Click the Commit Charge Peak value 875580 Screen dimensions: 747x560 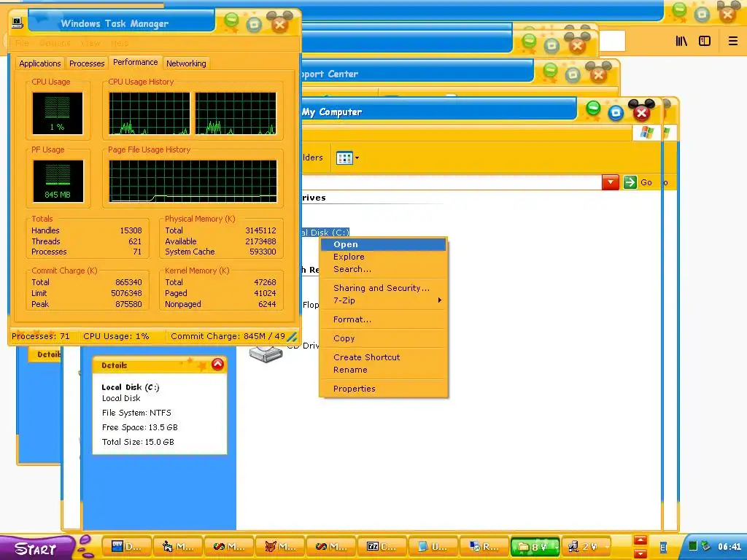[x=128, y=304]
